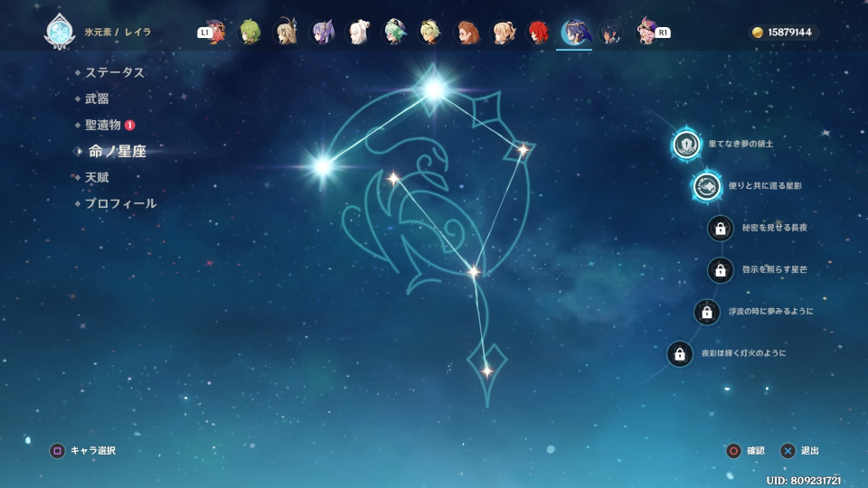Click the キャラ選択 square button

[57, 451]
